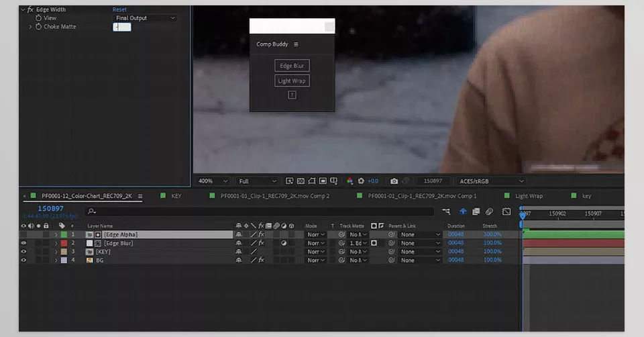Viewport: 644px width, 337px height.
Task: Hide the KEY layer
Action: 23,252
